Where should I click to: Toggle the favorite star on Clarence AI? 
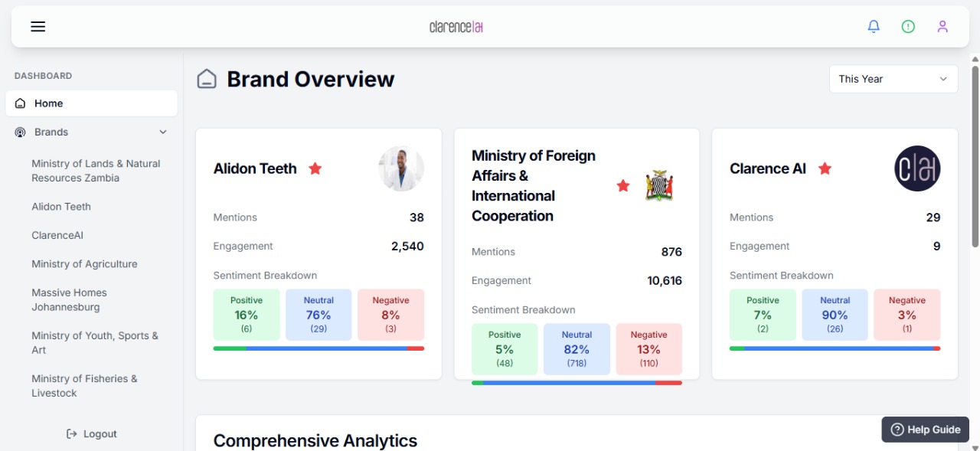coord(825,168)
